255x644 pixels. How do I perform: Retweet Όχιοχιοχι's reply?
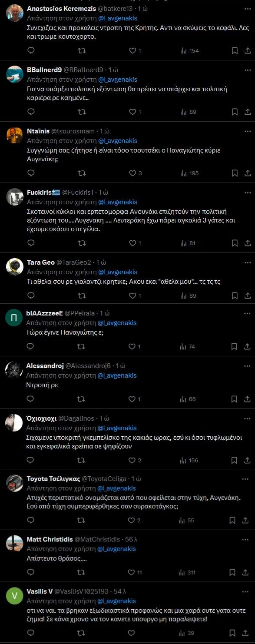click(x=81, y=460)
